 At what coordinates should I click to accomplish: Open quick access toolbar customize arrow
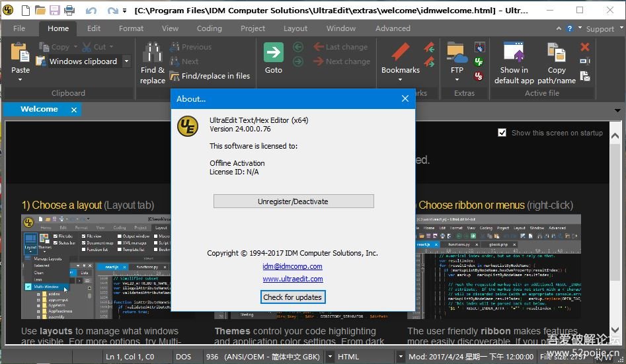[x=124, y=11]
